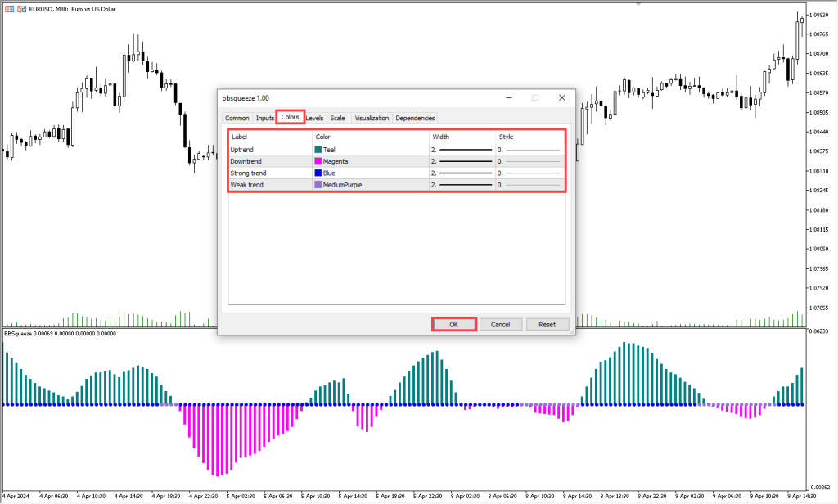The height and width of the screenshot is (504, 838).
Task: Select the Downtrend label cell
Action: (270, 161)
